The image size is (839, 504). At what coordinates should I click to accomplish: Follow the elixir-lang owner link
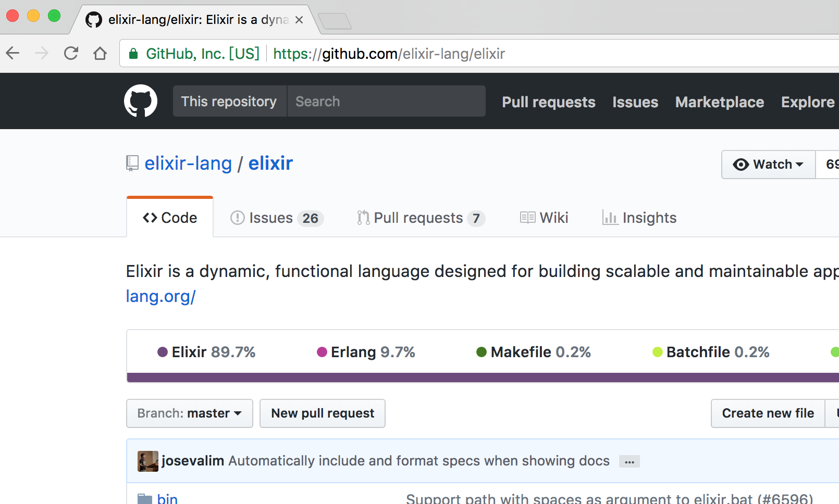tap(188, 163)
